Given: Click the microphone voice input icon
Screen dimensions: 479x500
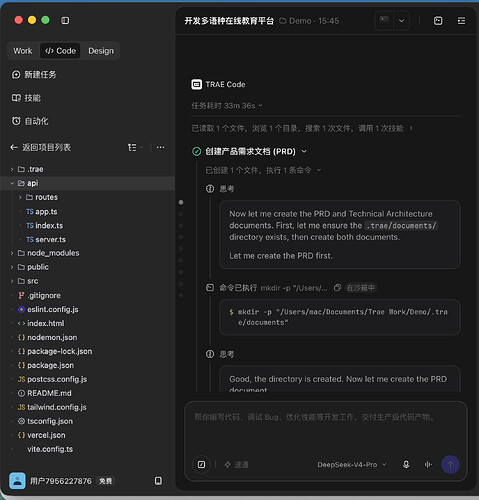Looking at the screenshot, I should click(x=406, y=464).
